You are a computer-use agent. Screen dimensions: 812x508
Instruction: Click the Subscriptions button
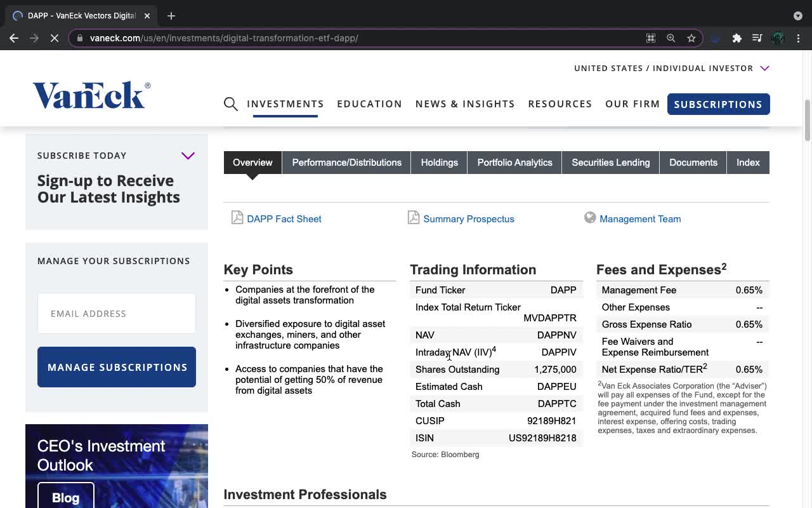718,104
